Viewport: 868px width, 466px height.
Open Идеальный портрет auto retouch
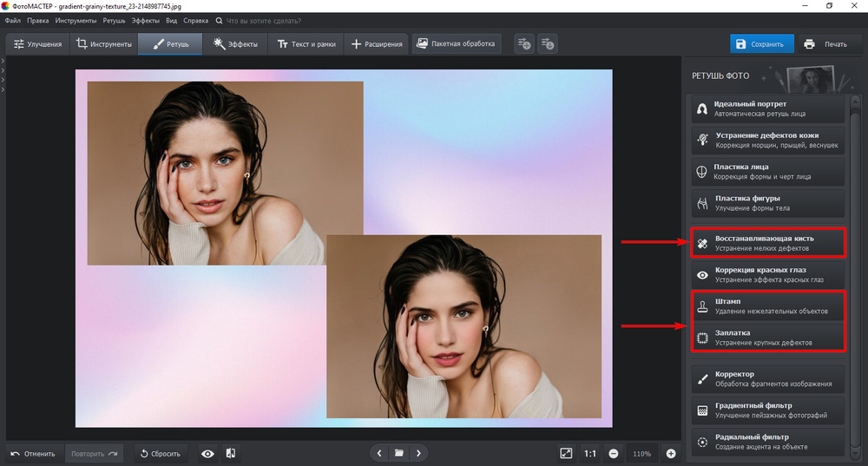[x=767, y=108]
